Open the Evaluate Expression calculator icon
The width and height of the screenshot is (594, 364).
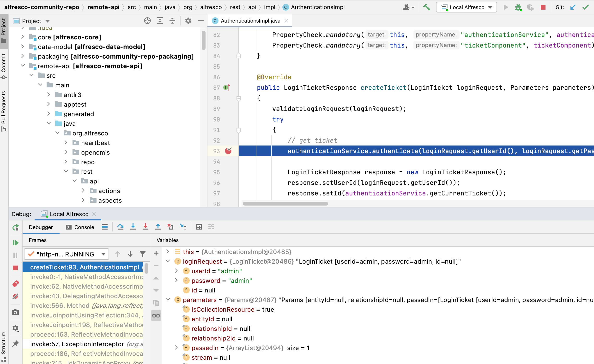pos(199,227)
